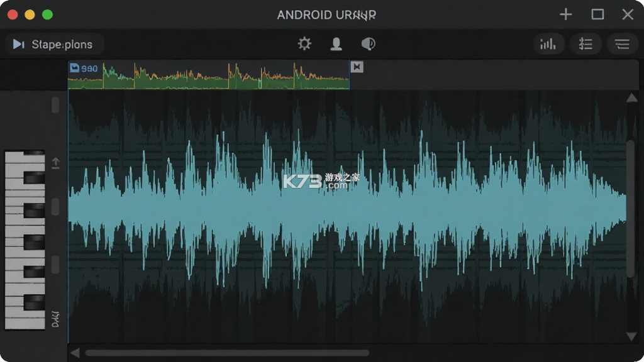
Task: Open the numbered list view icon
Action: (586, 44)
